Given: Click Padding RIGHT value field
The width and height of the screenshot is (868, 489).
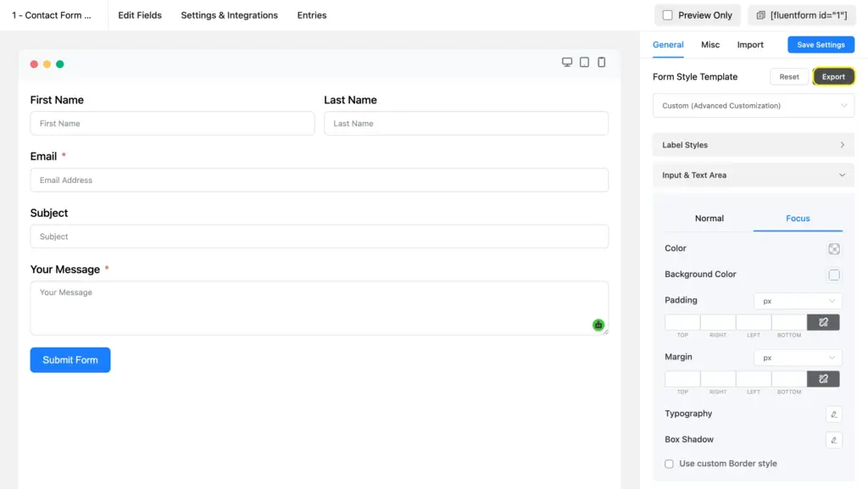Looking at the screenshot, I should (x=718, y=322).
